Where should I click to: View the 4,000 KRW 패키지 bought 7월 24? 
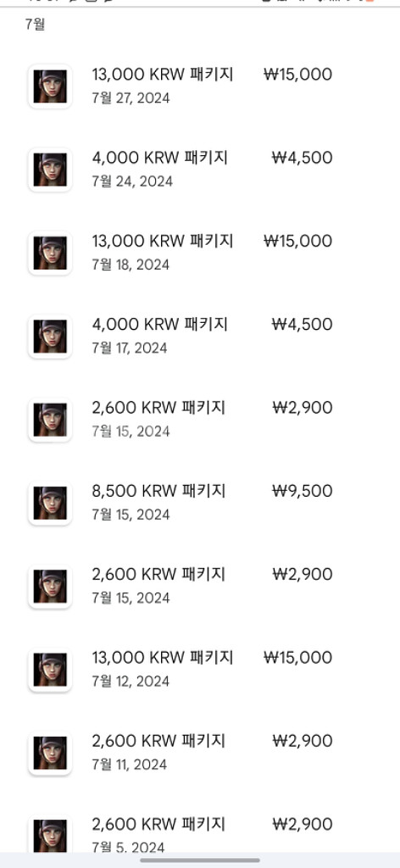[160, 158]
